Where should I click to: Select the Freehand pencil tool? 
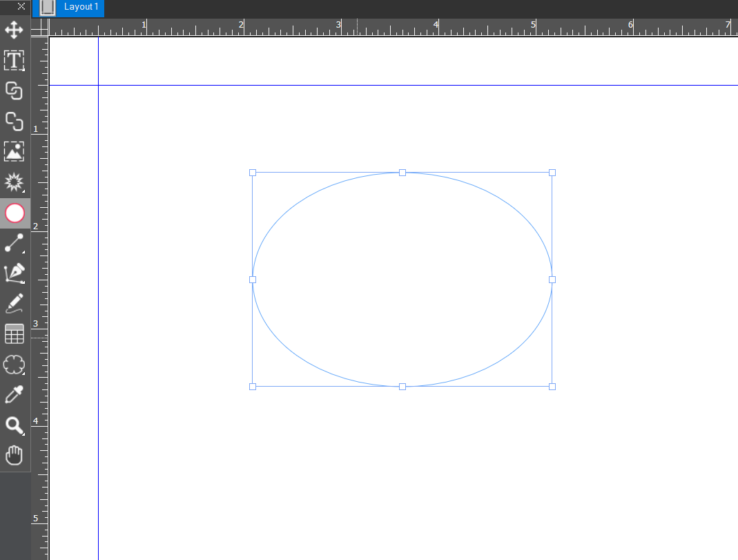14,304
